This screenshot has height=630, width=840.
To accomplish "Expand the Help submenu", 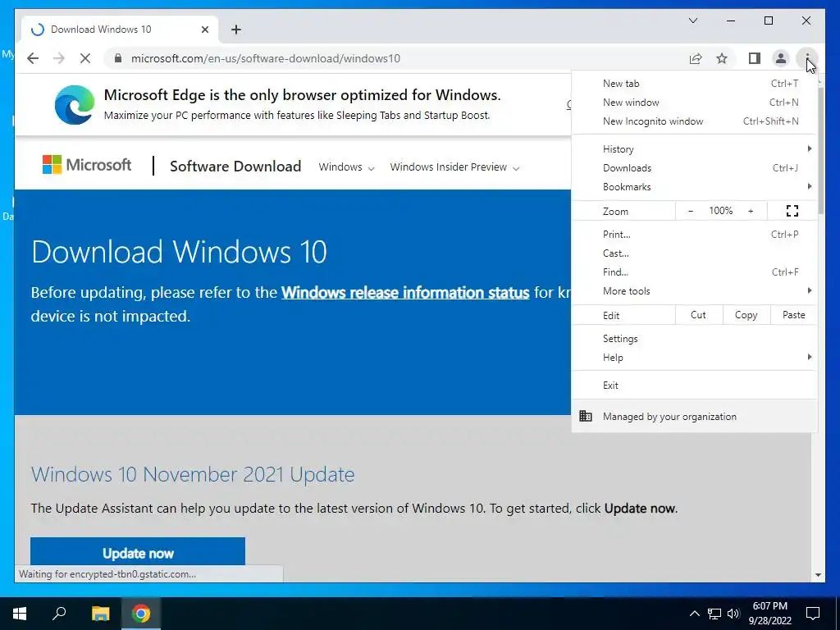I will pos(694,358).
